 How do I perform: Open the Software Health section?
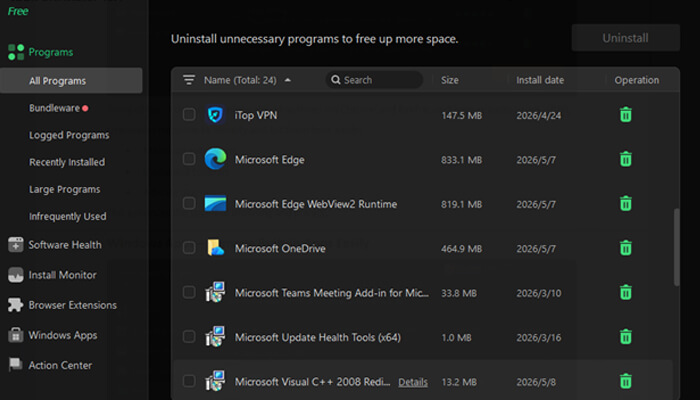[65, 245]
